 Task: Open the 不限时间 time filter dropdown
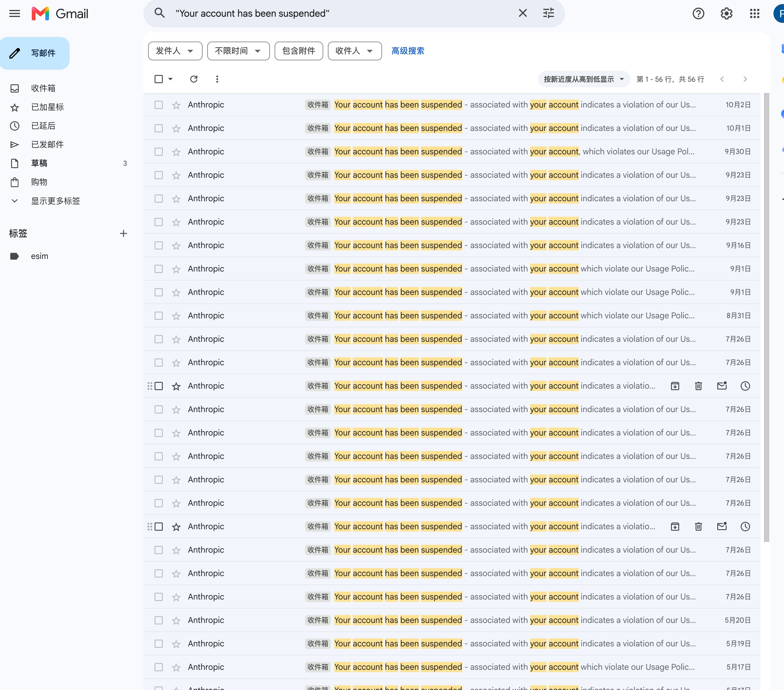pyautogui.click(x=238, y=51)
